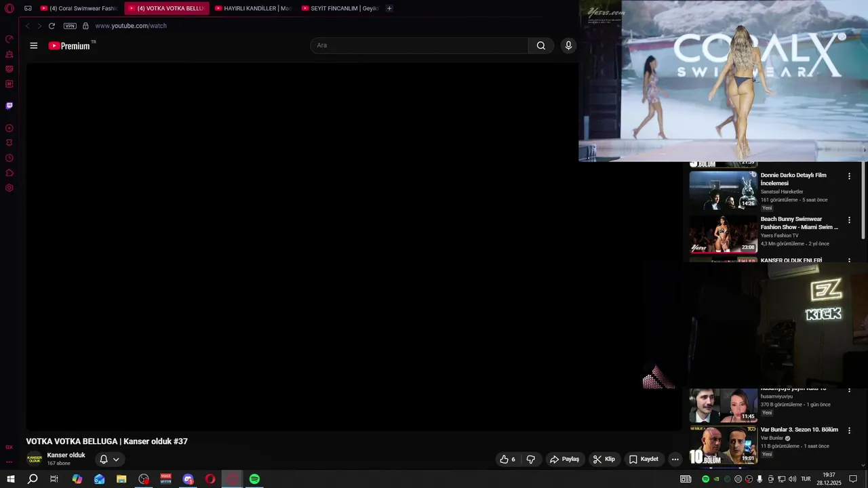
Task: Start voice search with microphone
Action: [568, 45]
